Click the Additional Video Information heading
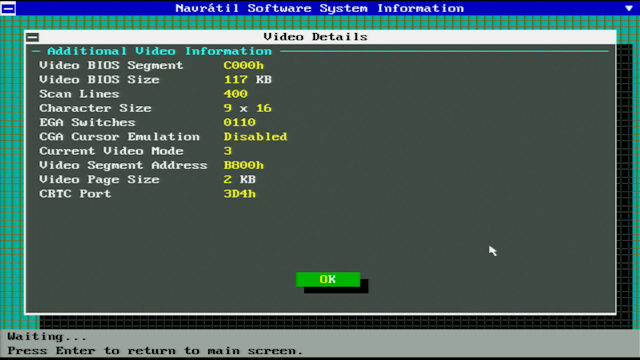 click(159, 51)
